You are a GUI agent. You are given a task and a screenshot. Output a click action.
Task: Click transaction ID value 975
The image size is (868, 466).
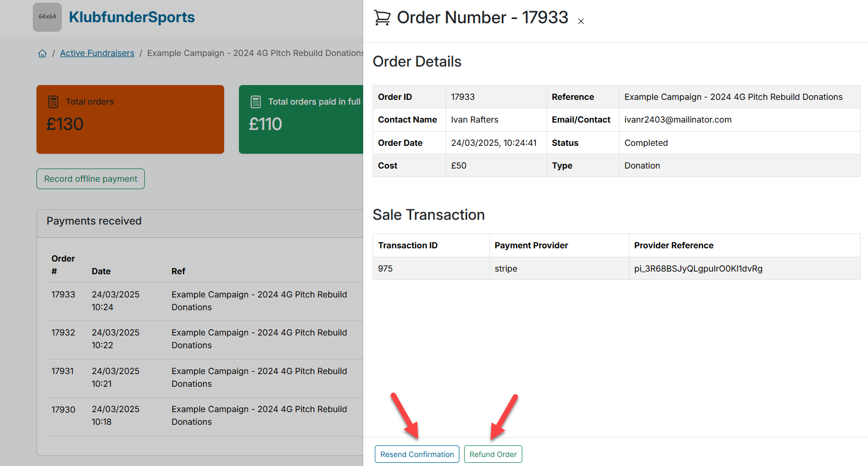click(385, 268)
